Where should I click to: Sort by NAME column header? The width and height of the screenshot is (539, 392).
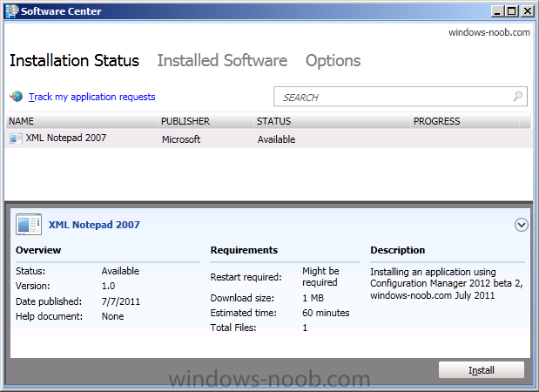tap(82, 121)
